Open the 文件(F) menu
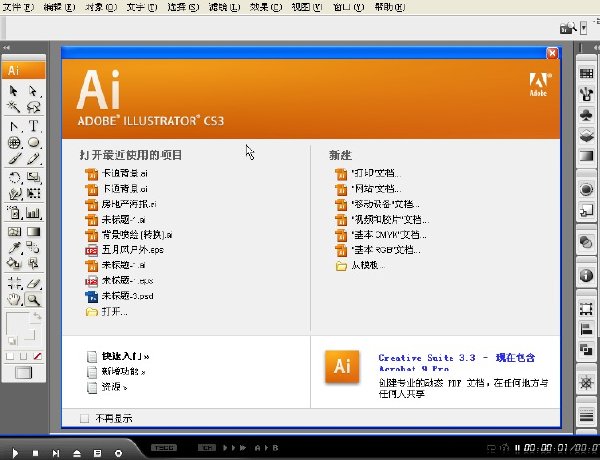 click(18, 7)
